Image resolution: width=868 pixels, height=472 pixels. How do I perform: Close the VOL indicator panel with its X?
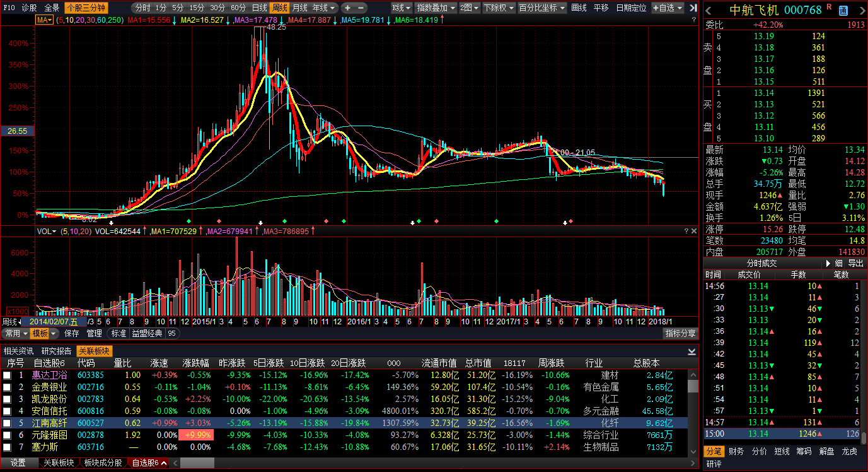(695, 232)
